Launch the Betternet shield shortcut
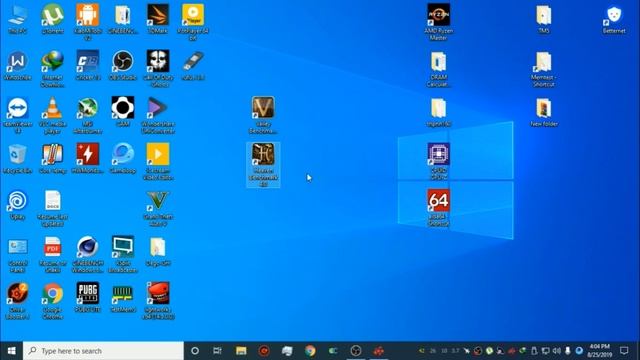The image size is (640, 360). pos(614,20)
